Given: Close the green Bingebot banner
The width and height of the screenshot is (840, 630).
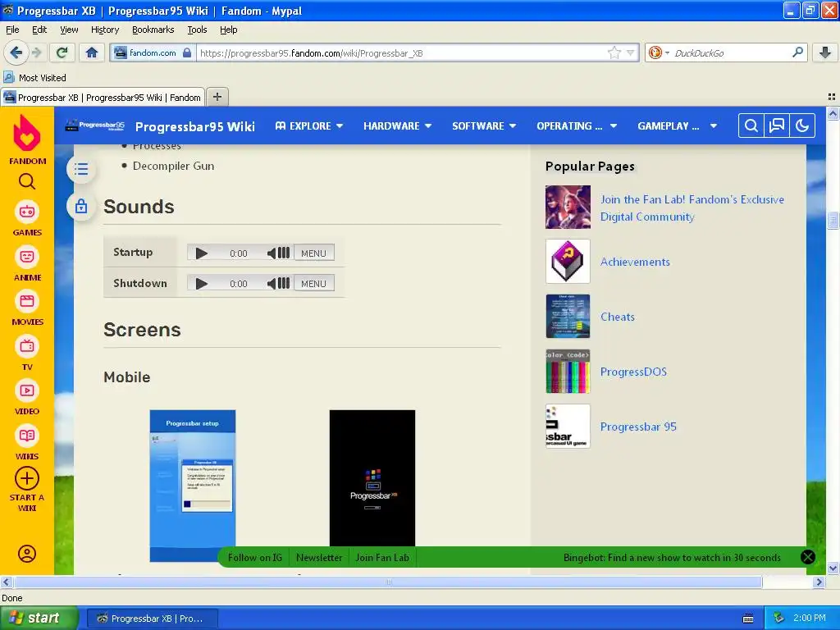Looking at the screenshot, I should point(808,557).
